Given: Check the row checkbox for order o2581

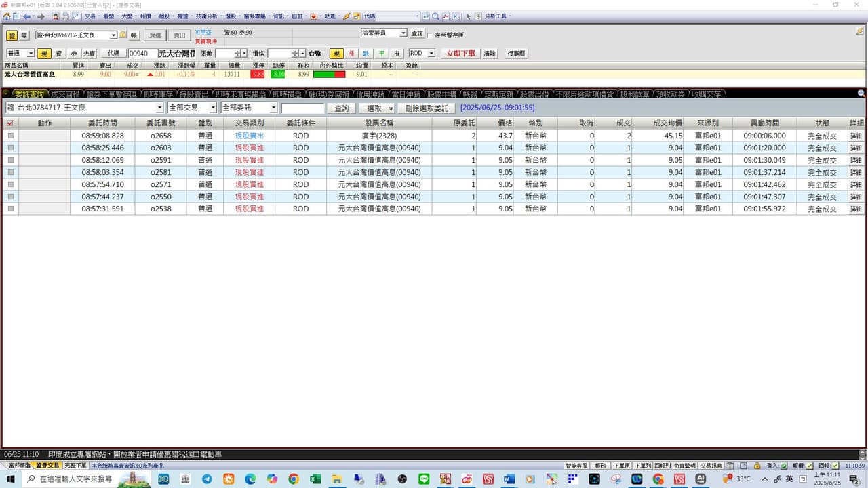Looking at the screenshot, I should [x=10, y=172].
